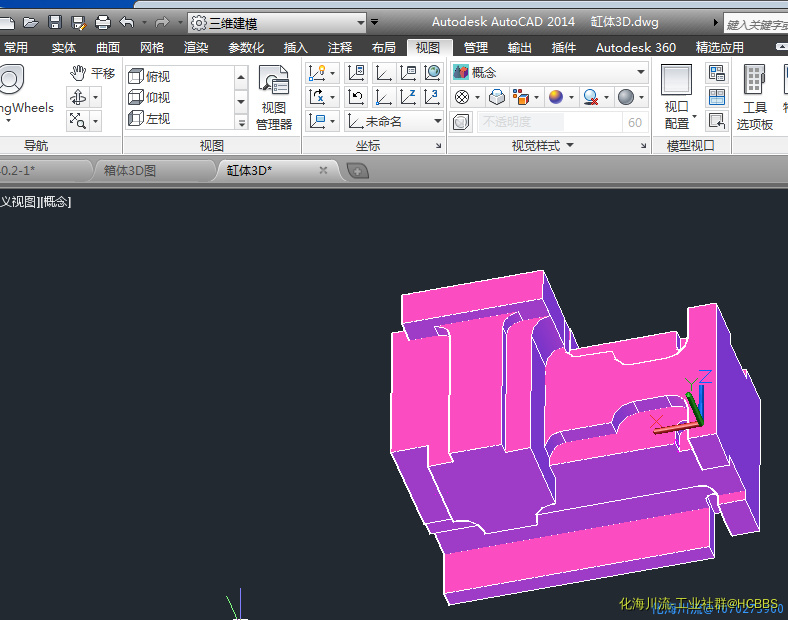788x620 pixels.
Task: Click the Save icon in quick access toolbar
Action: (55, 22)
